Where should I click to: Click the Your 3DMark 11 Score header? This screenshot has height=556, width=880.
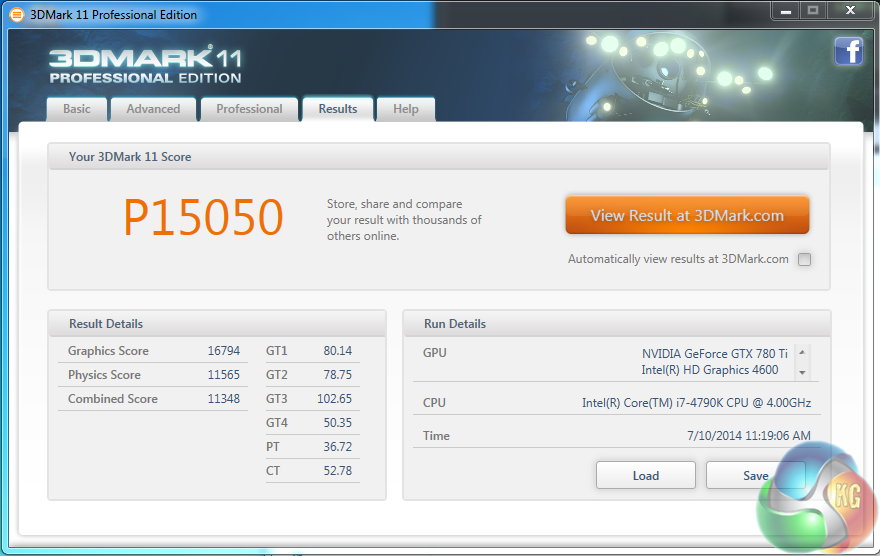coord(438,157)
